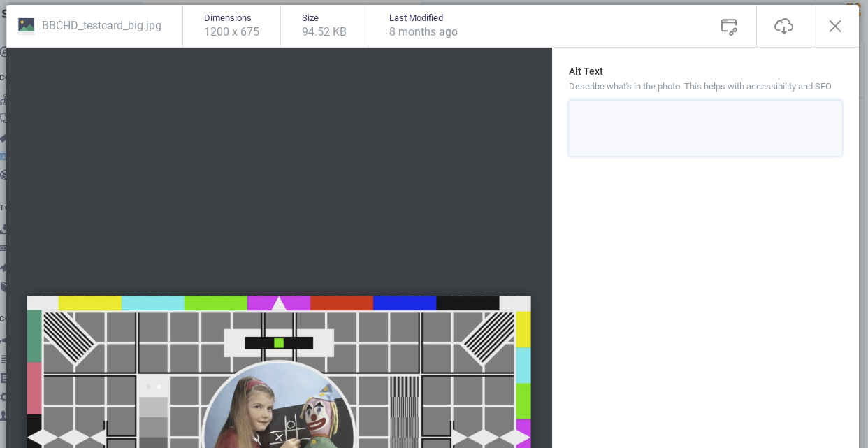Screen dimensions: 868x448
Task: Click the image file type icon
Action: click(x=26, y=26)
